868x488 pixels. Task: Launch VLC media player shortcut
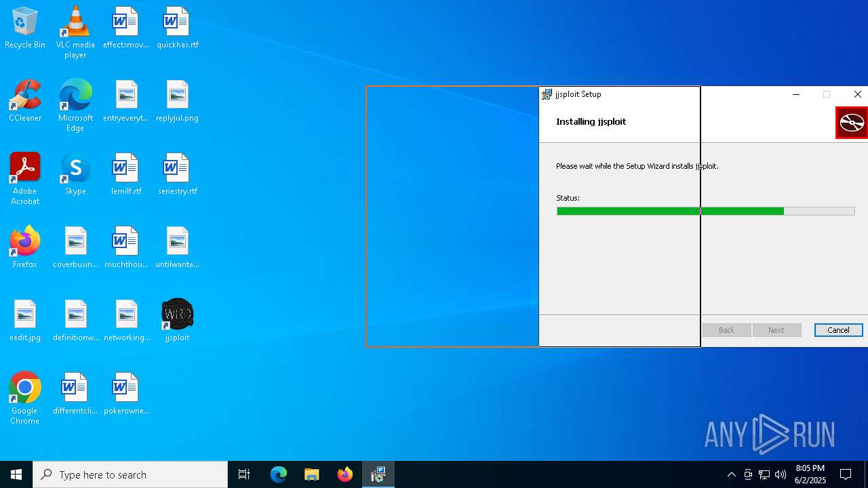click(75, 32)
